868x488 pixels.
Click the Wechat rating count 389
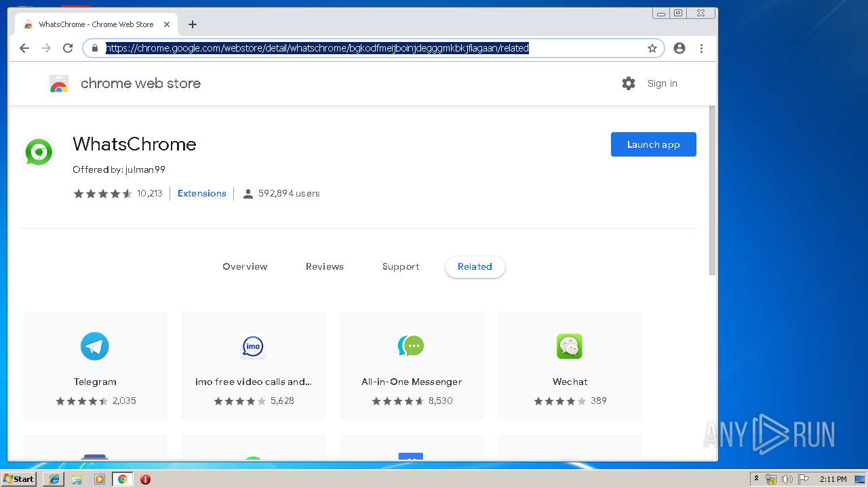click(598, 401)
